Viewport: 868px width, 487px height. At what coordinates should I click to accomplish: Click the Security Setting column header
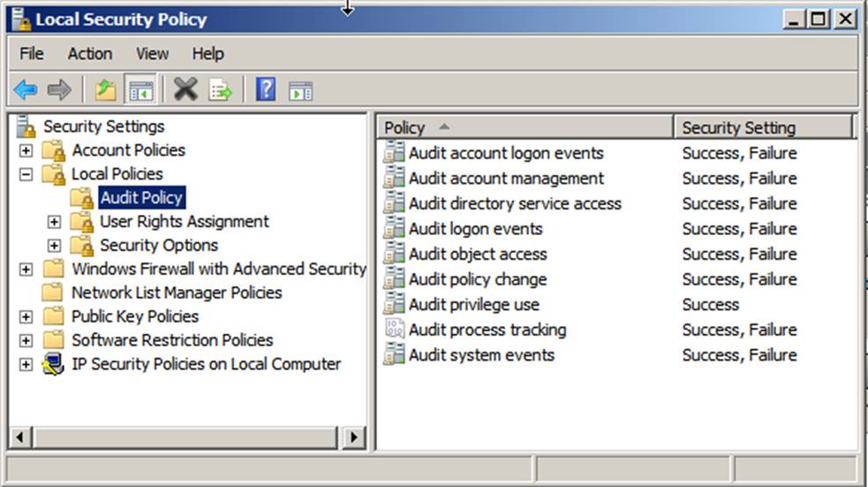(763, 127)
